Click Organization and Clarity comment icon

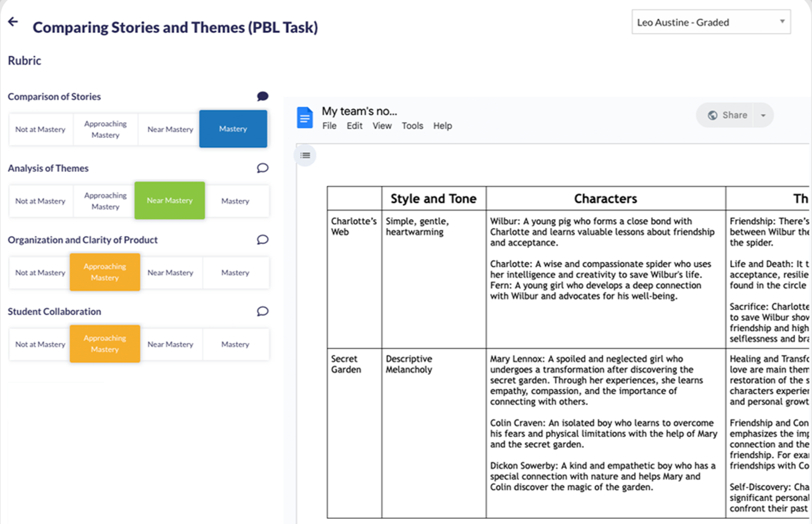click(262, 240)
